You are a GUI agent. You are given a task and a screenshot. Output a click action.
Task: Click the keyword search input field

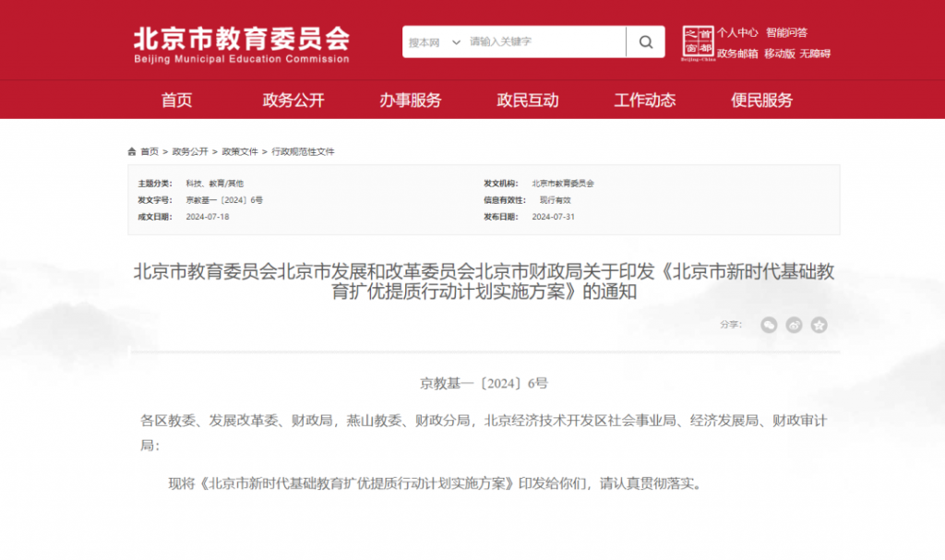point(544,42)
